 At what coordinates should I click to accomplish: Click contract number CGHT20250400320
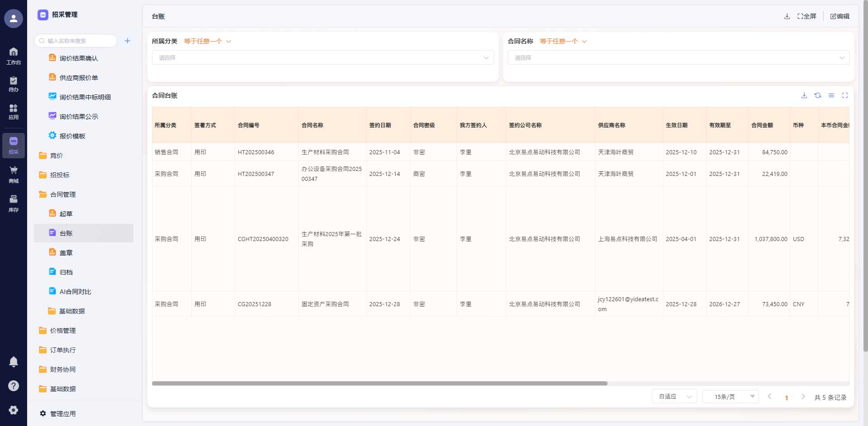click(263, 239)
